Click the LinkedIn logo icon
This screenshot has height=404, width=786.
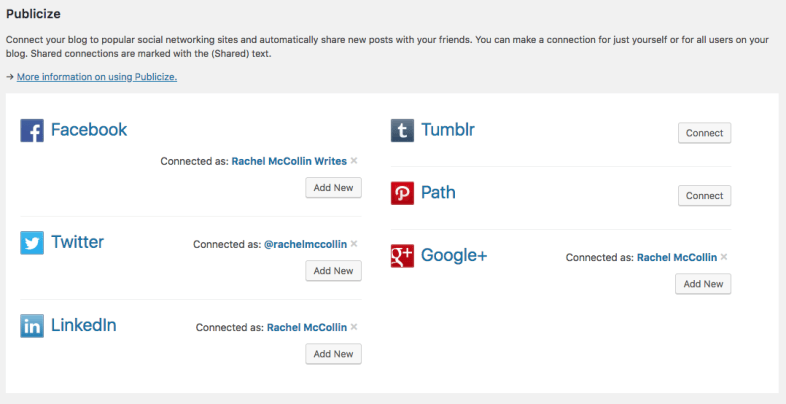coord(32,326)
